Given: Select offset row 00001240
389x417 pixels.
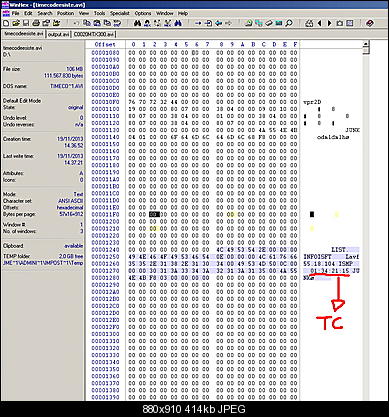Looking at the screenshot, I should (105, 250).
